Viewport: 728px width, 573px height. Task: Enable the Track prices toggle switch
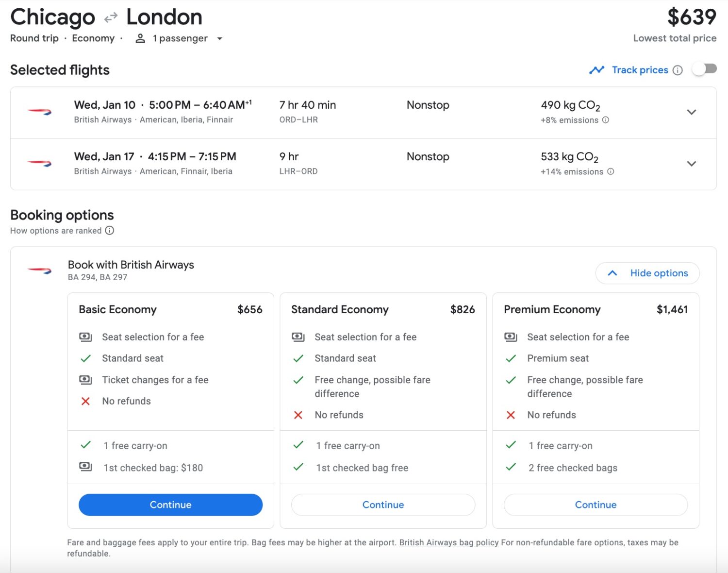704,68
